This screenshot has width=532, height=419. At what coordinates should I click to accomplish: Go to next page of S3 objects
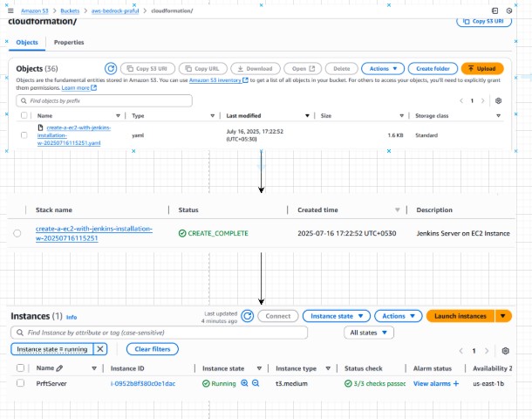tap(484, 101)
